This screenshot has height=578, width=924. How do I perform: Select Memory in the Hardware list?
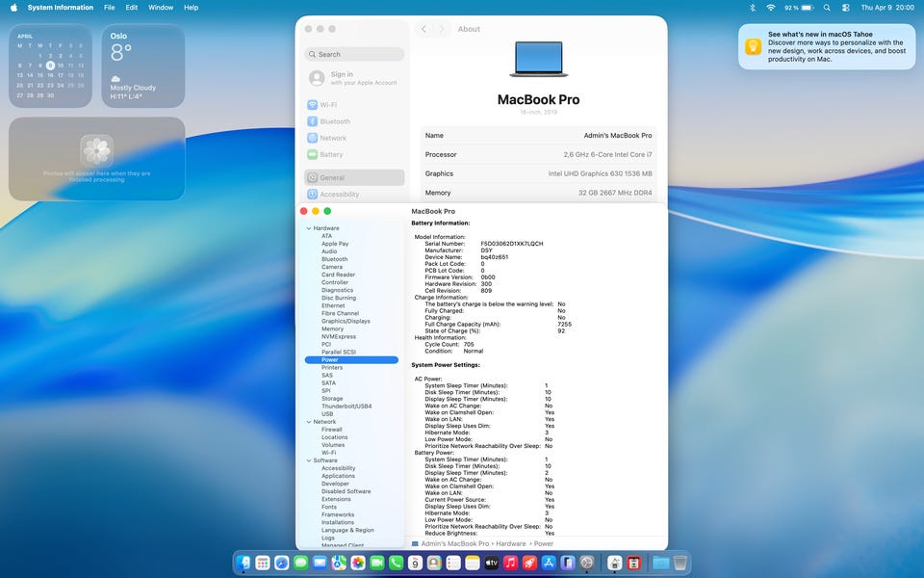point(332,329)
